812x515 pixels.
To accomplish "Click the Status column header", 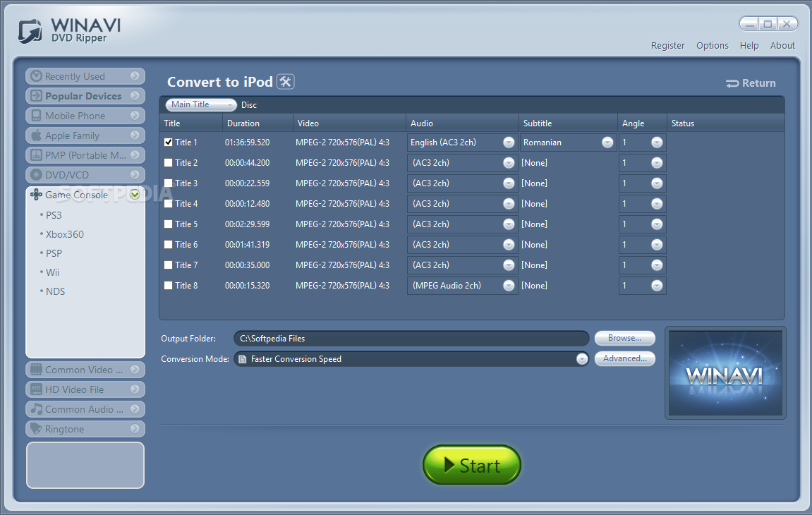I will point(725,123).
